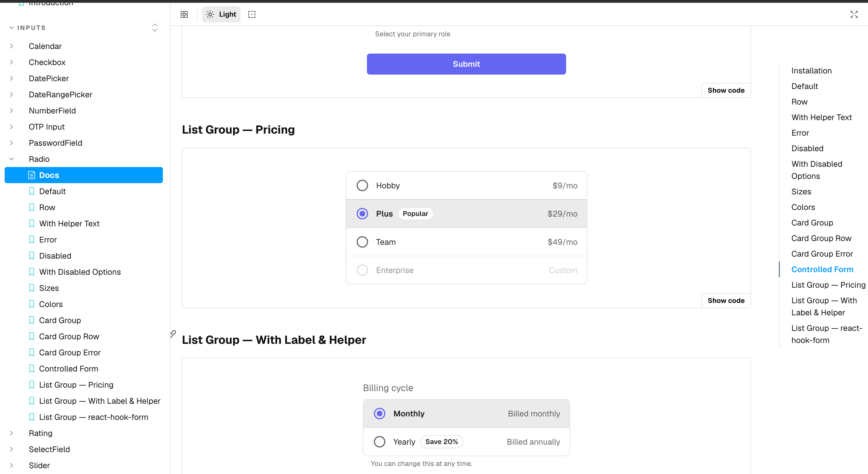868x474 pixels.
Task: Jump to List Group — react-hook-form in contents
Action: click(x=827, y=334)
